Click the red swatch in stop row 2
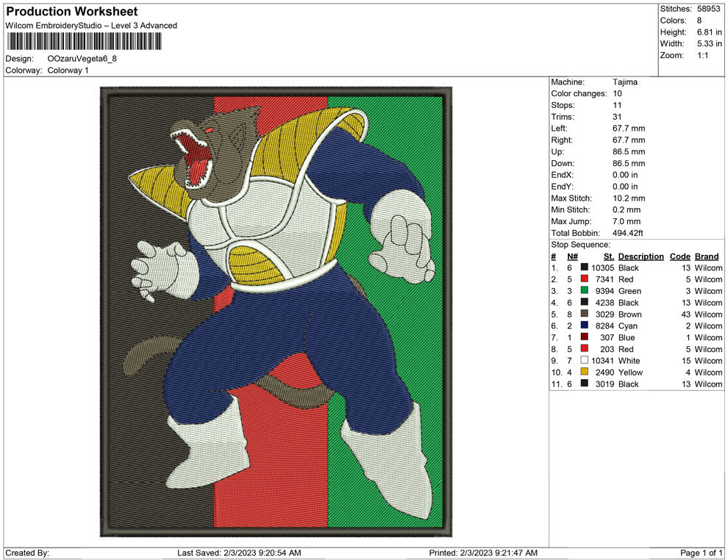The width and height of the screenshot is (728, 560). pos(585,279)
